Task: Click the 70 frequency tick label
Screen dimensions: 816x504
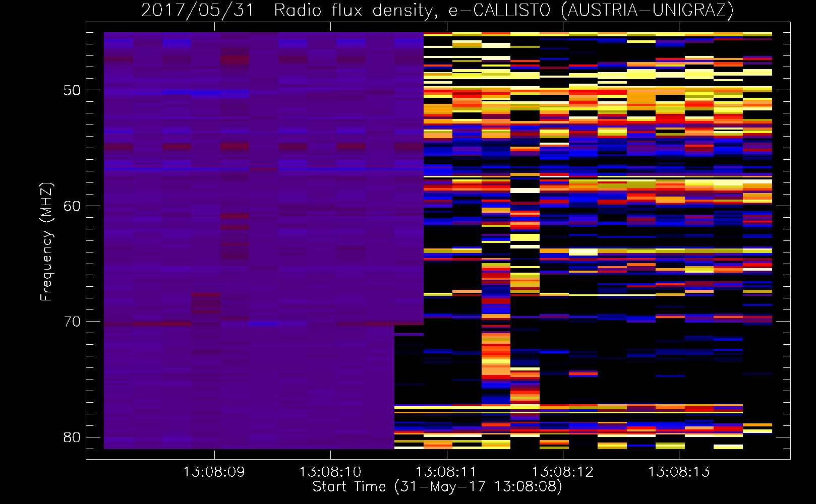Action: (72, 322)
